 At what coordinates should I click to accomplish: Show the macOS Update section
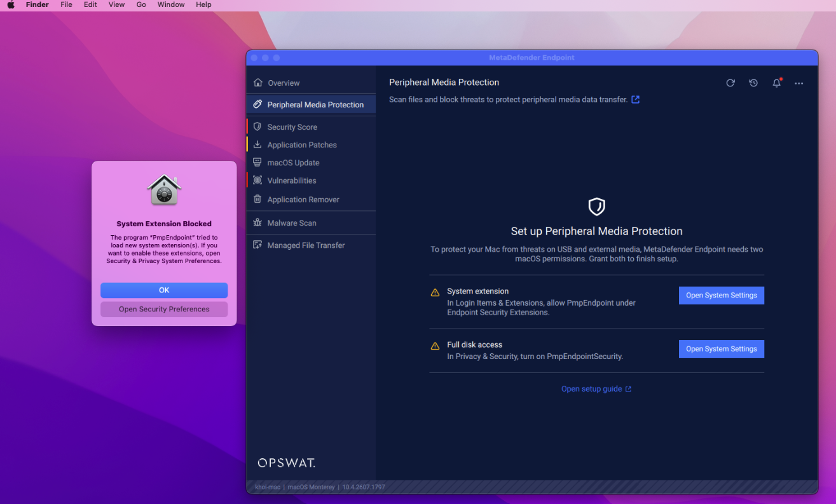(x=311, y=163)
